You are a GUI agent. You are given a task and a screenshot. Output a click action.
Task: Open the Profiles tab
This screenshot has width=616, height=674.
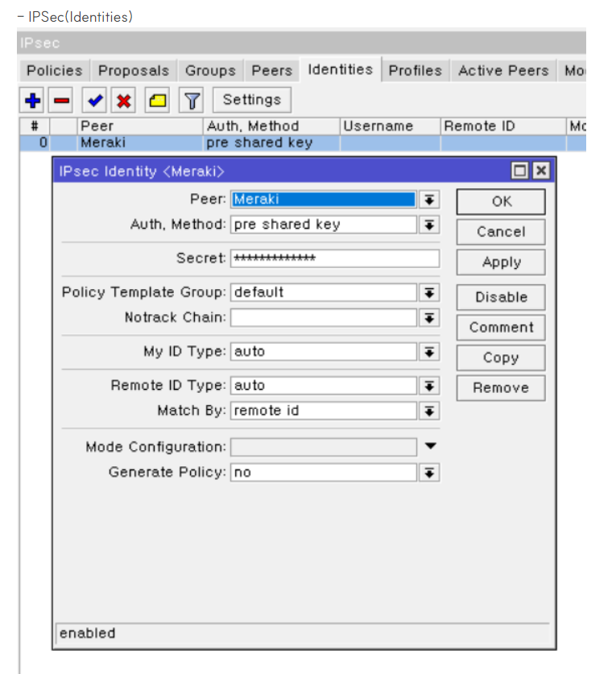(415, 71)
